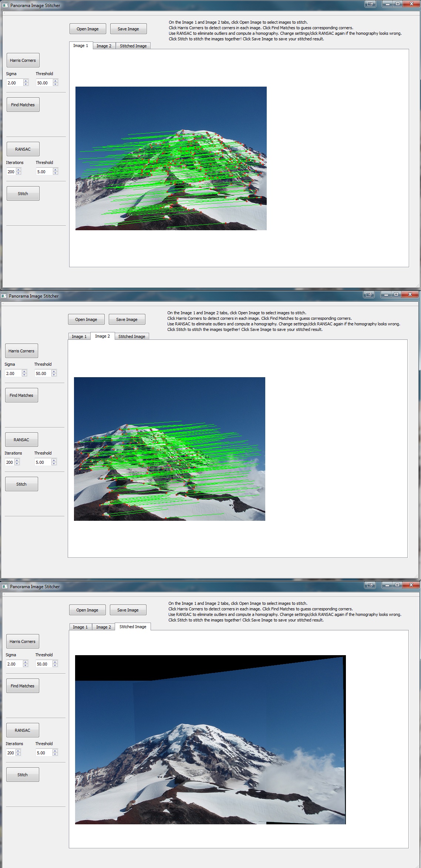Click Stitch in the window with Image 1 tab active
This screenshot has height=868, width=421.
click(x=23, y=194)
